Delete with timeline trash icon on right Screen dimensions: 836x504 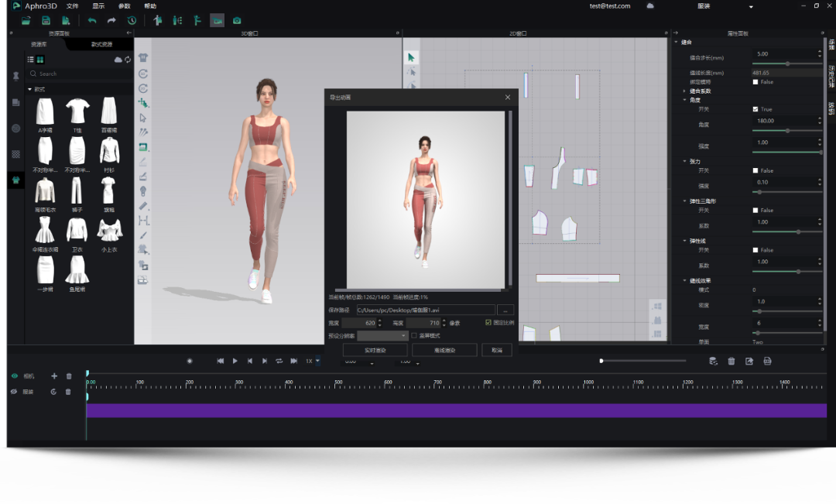coord(731,361)
